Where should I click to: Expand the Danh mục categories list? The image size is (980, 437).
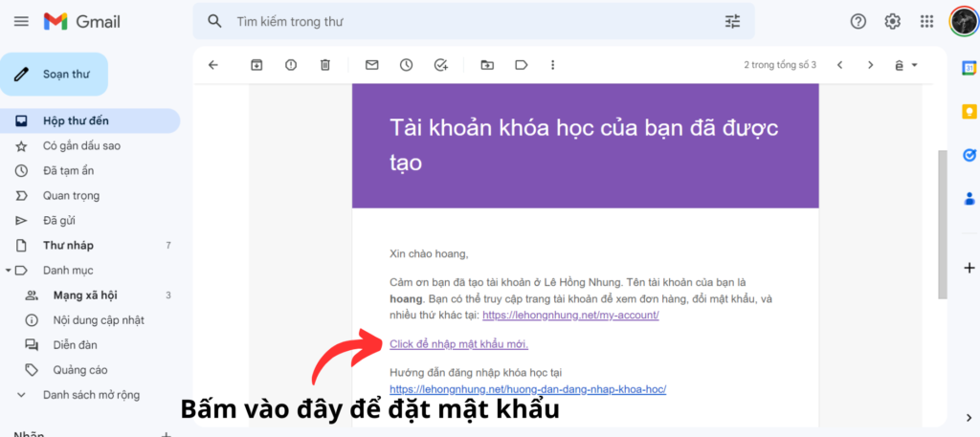[9, 271]
